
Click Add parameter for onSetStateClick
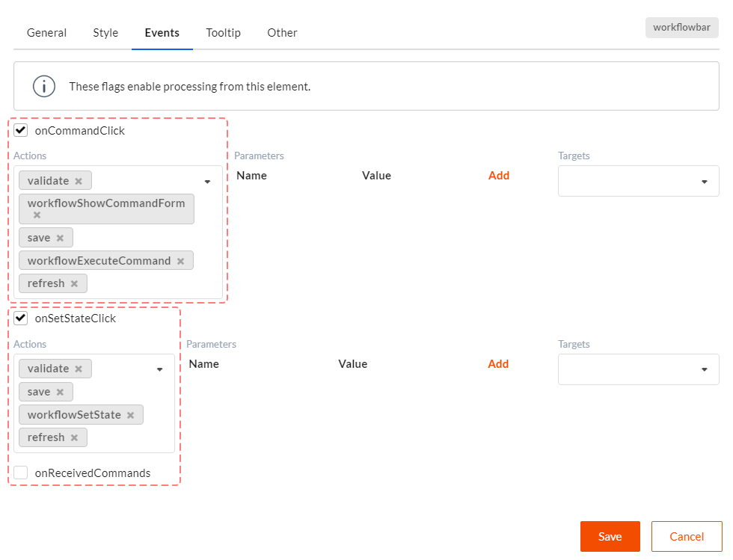point(498,363)
